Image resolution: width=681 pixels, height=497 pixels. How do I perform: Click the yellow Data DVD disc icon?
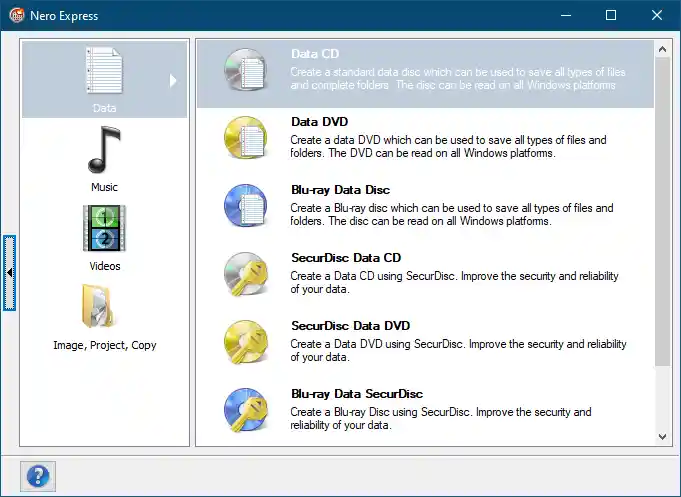pyautogui.click(x=245, y=138)
